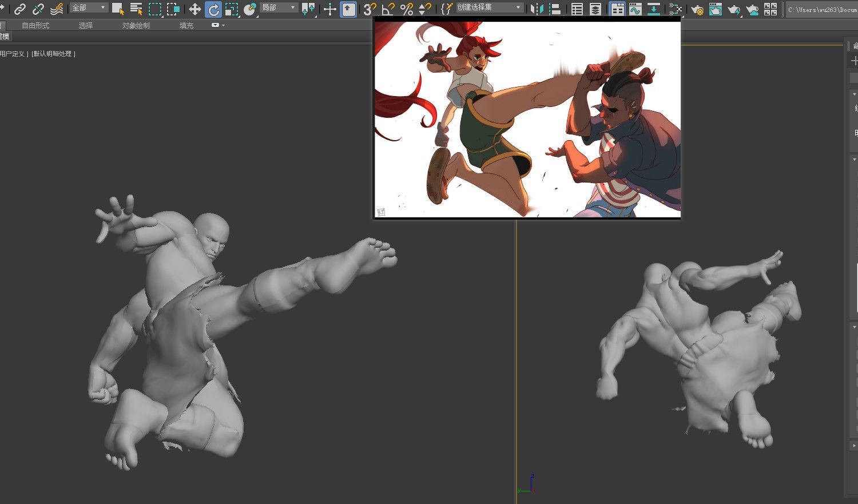Open the Curve Editor
This screenshot has height=504, width=858.
click(x=635, y=9)
